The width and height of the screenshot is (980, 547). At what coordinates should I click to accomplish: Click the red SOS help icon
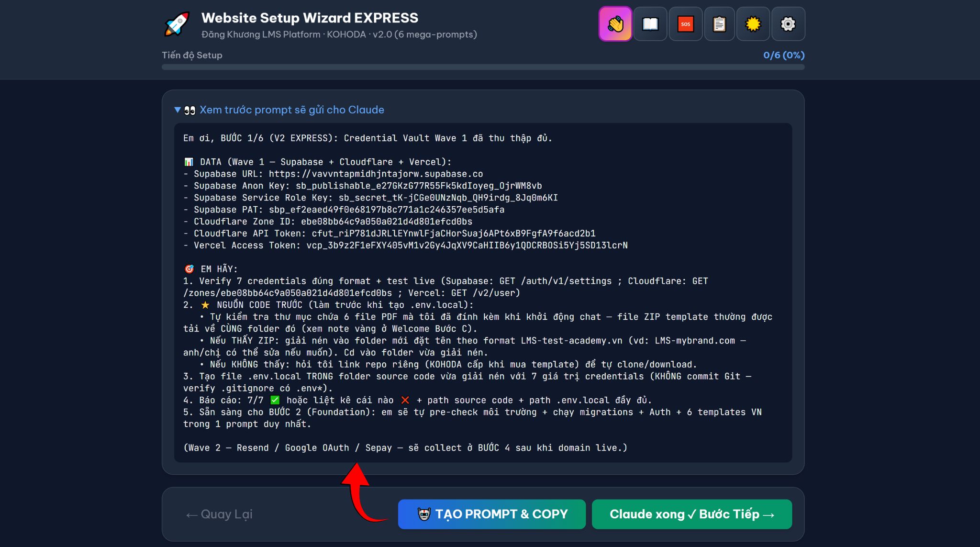685,24
